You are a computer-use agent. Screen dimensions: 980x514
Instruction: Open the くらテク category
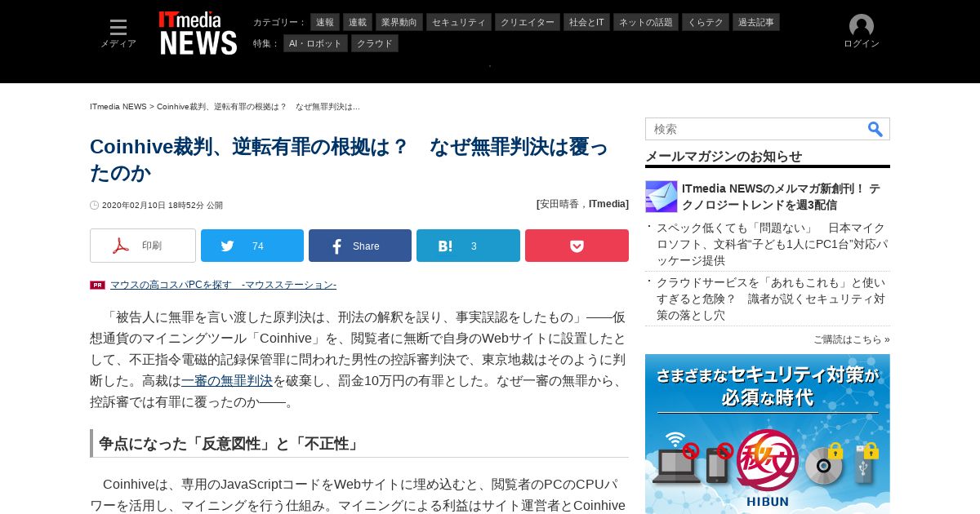706,22
